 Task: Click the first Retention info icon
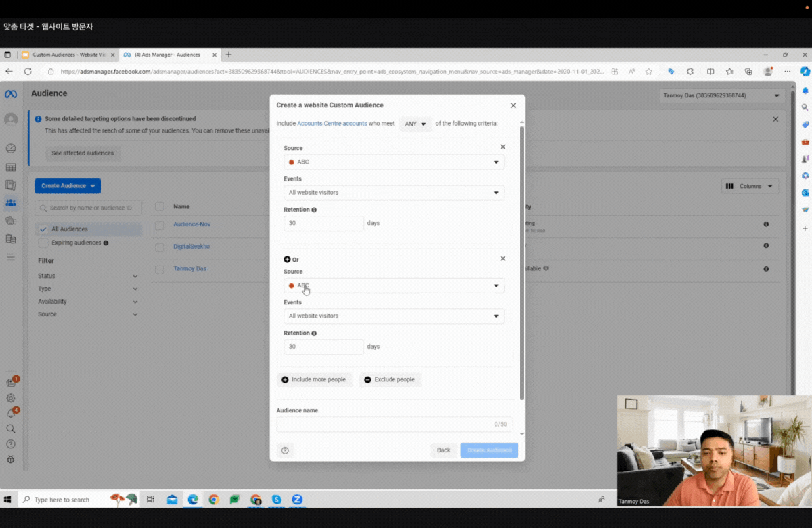tap(314, 210)
